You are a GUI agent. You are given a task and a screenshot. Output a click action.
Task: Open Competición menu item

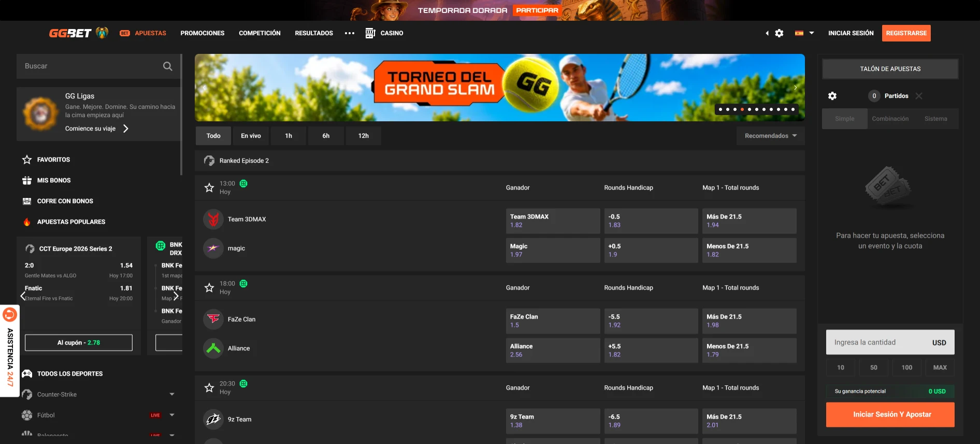260,33
